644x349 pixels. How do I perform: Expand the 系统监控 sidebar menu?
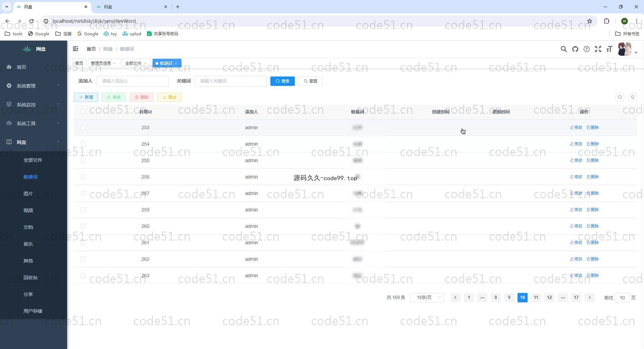click(x=34, y=105)
